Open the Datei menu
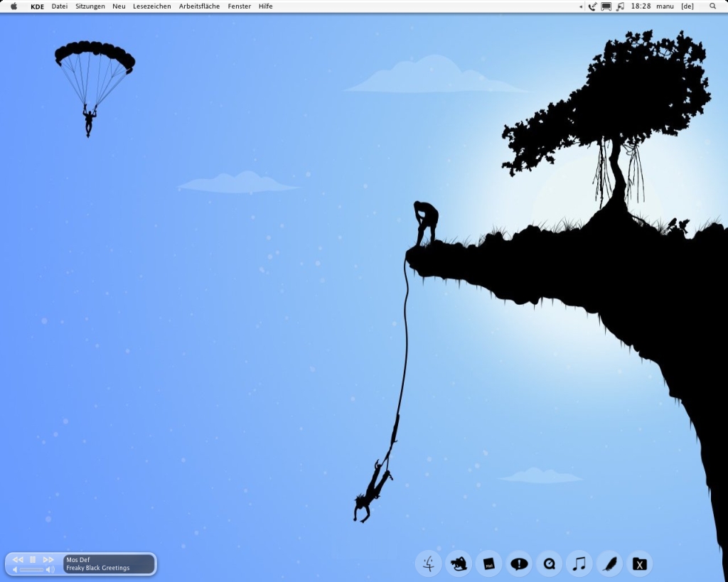The image size is (728, 582). point(60,6)
